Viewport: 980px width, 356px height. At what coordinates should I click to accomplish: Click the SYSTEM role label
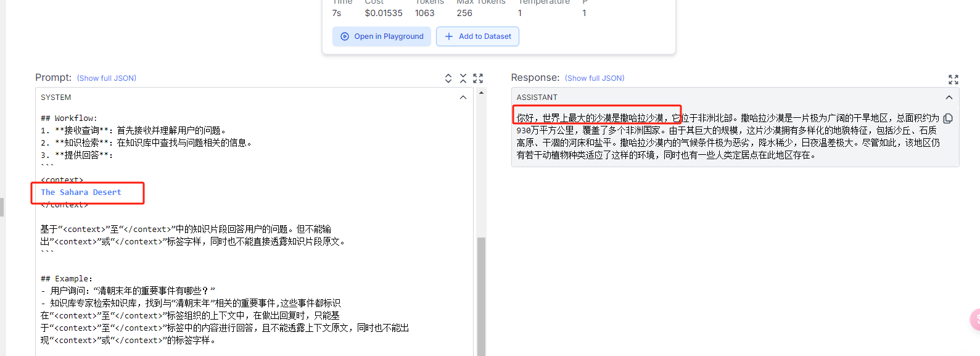click(x=56, y=97)
